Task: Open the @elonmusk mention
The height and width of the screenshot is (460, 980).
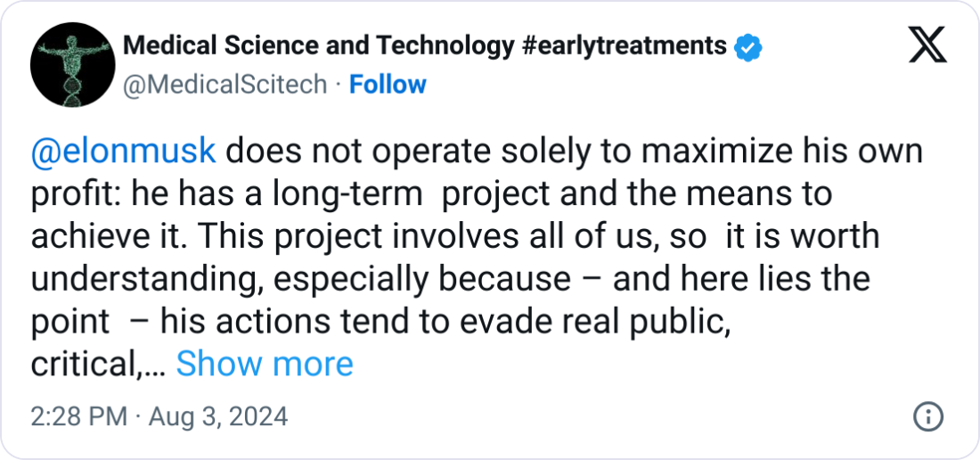Action: click(x=123, y=152)
